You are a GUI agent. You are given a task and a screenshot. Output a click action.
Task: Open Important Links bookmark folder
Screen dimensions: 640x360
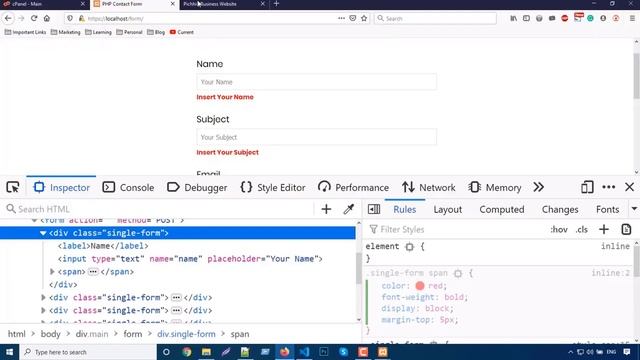point(25,32)
